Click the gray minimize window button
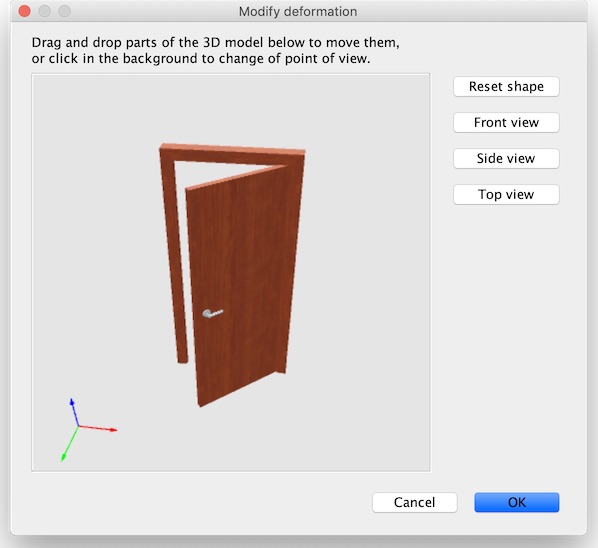This screenshot has width=598, height=548. coord(44,11)
